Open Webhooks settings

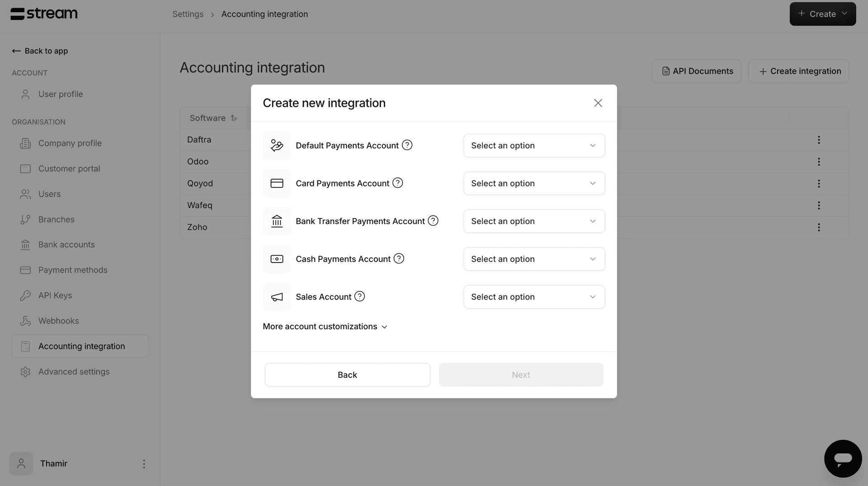click(x=80, y=321)
